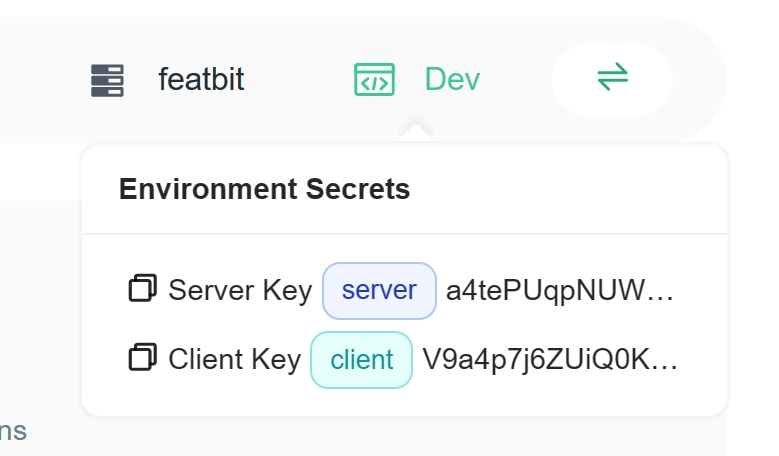Click the truncated 'ns' text at bottom left

13,432
